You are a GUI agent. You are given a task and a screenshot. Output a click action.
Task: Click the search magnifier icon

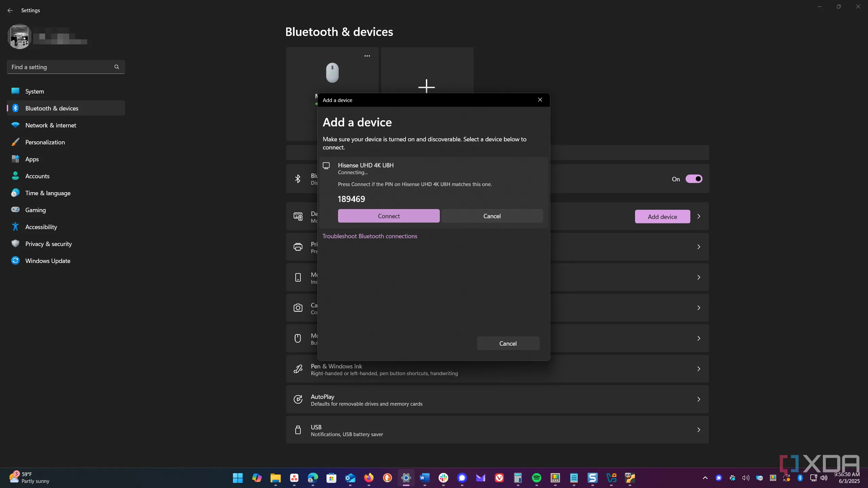117,67
